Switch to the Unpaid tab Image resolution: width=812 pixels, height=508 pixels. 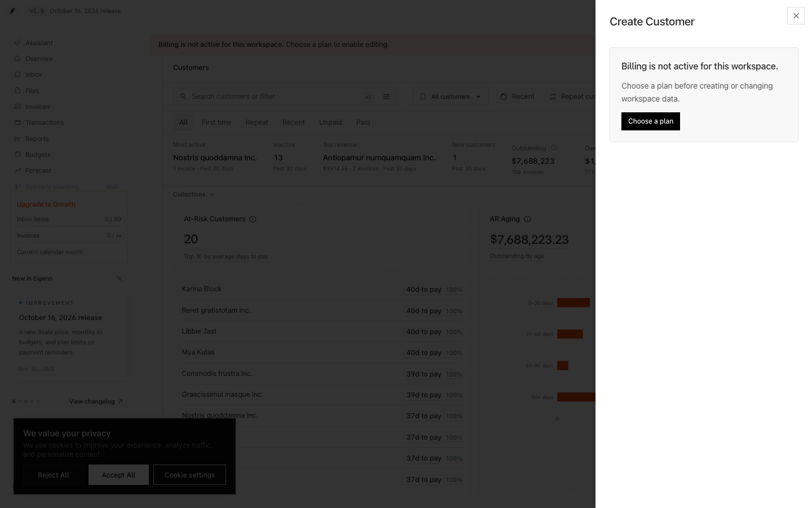click(x=330, y=122)
